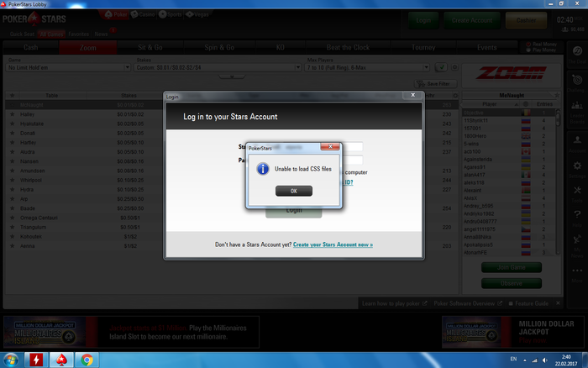Click the star icon for Donati table

click(13, 134)
